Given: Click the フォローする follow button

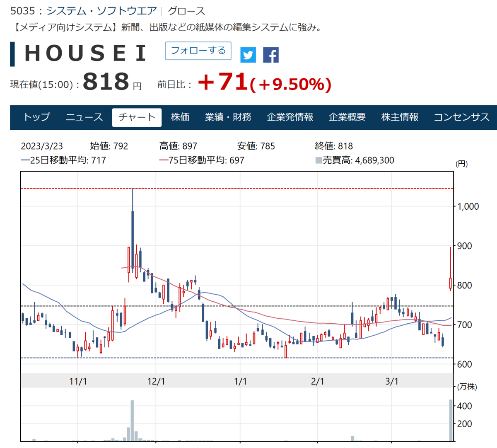Looking at the screenshot, I should point(198,51).
